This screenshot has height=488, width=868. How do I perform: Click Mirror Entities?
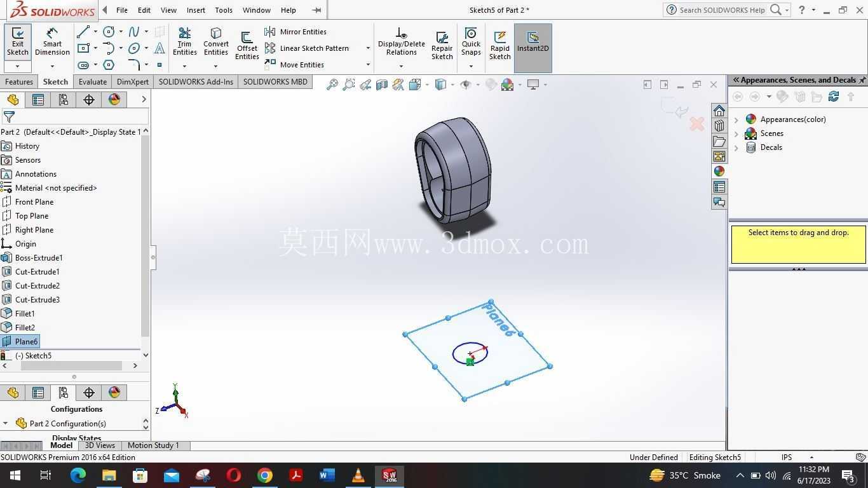coord(295,32)
